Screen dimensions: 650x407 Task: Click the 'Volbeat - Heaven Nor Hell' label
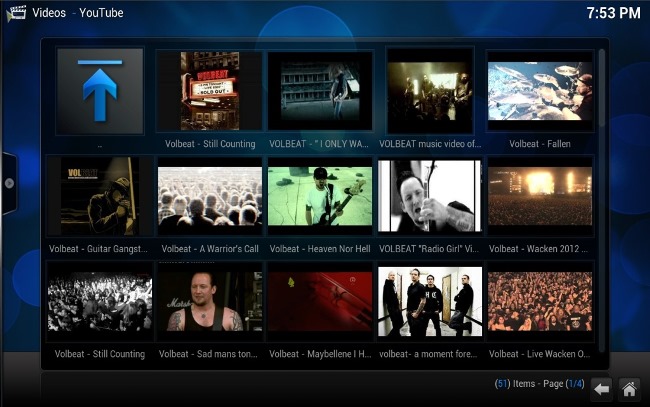(320, 249)
